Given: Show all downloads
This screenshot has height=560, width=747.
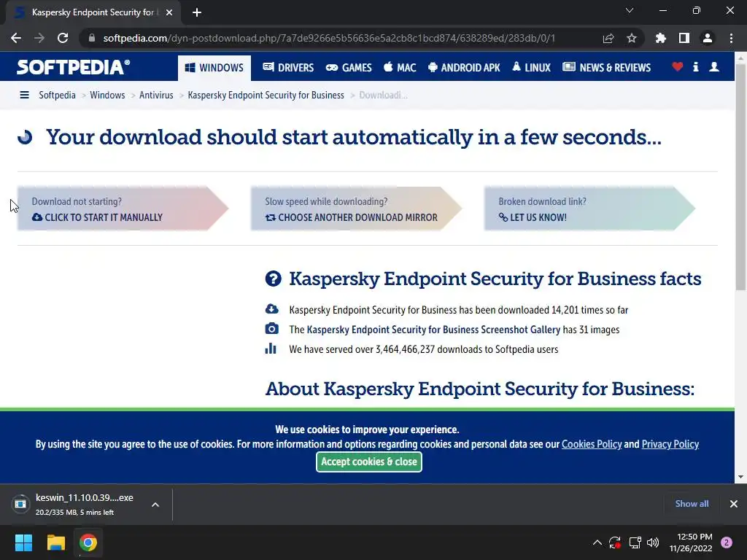Looking at the screenshot, I should [x=692, y=504].
